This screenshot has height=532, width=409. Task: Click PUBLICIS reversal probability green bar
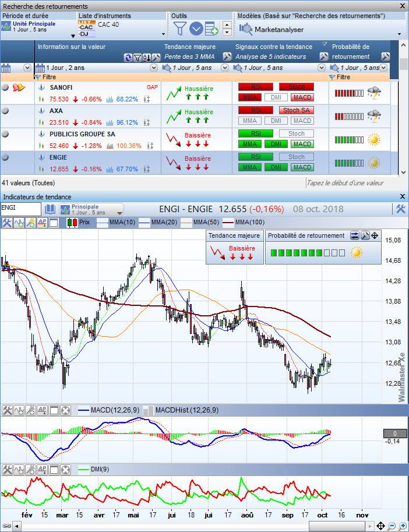(x=349, y=140)
